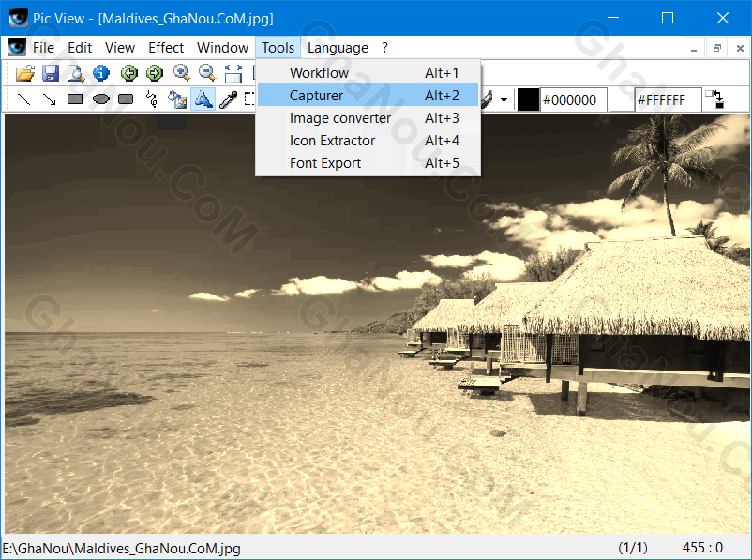Screen dimensions: 752x560
Task: Swap the foreground and background colors
Action: [x=715, y=99]
